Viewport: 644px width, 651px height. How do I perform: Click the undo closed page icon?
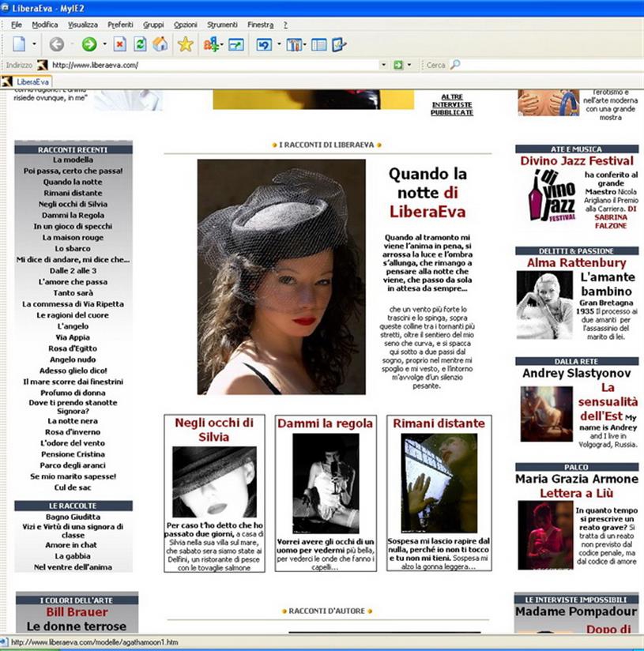[x=264, y=44]
